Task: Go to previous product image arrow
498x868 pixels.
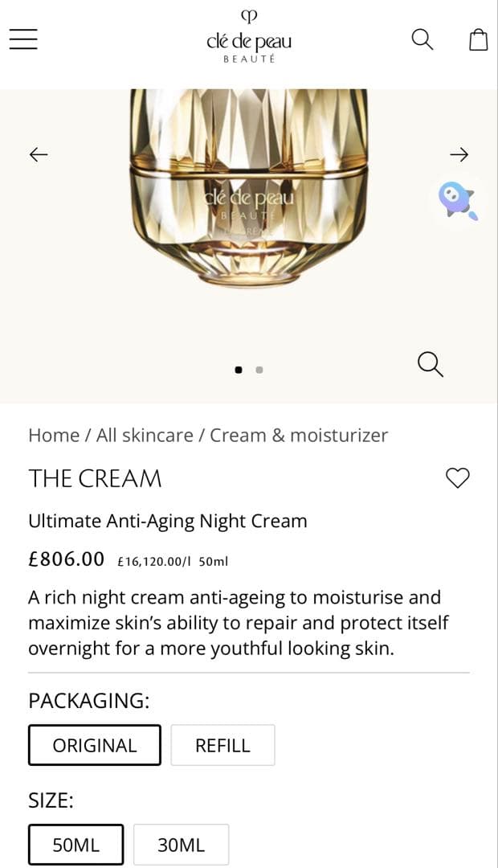Action: coord(39,154)
